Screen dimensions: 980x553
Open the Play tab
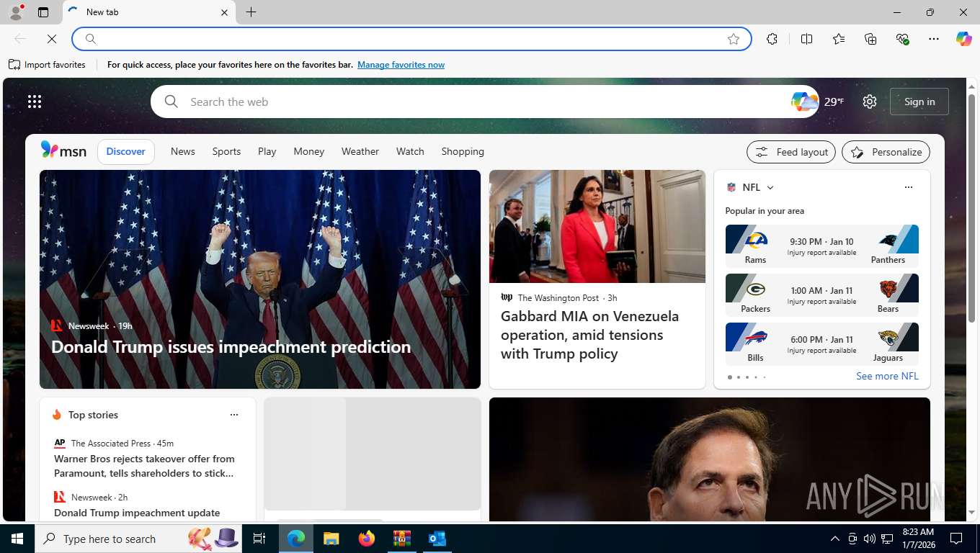click(x=267, y=151)
